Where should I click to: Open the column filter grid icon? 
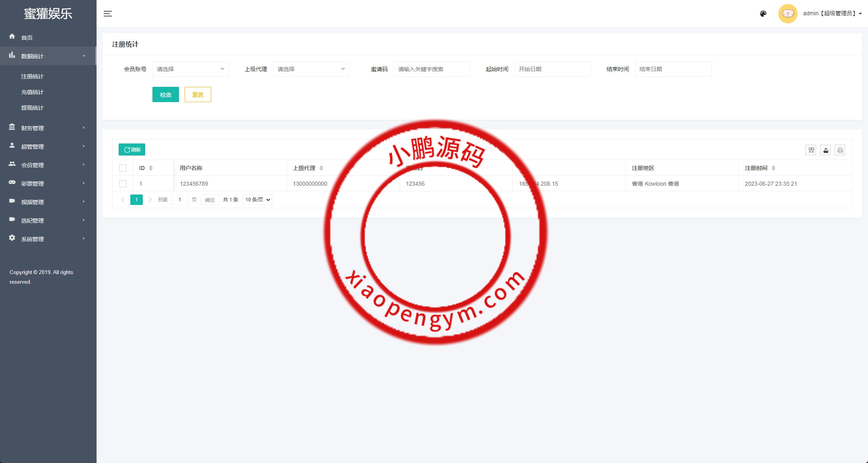pyautogui.click(x=811, y=150)
